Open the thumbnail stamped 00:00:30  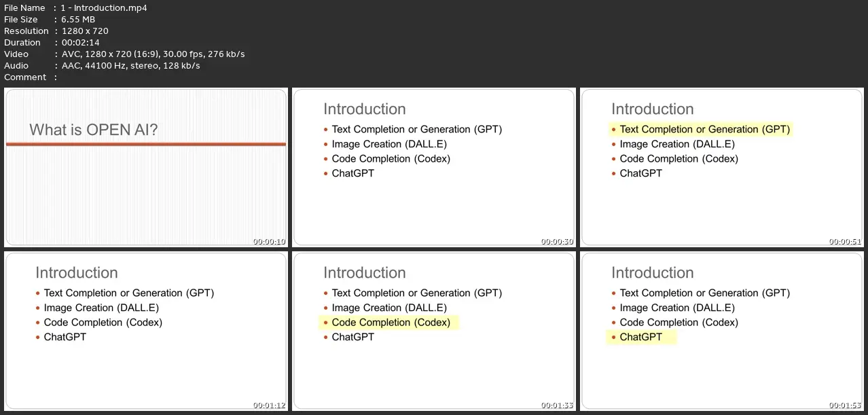pos(434,167)
